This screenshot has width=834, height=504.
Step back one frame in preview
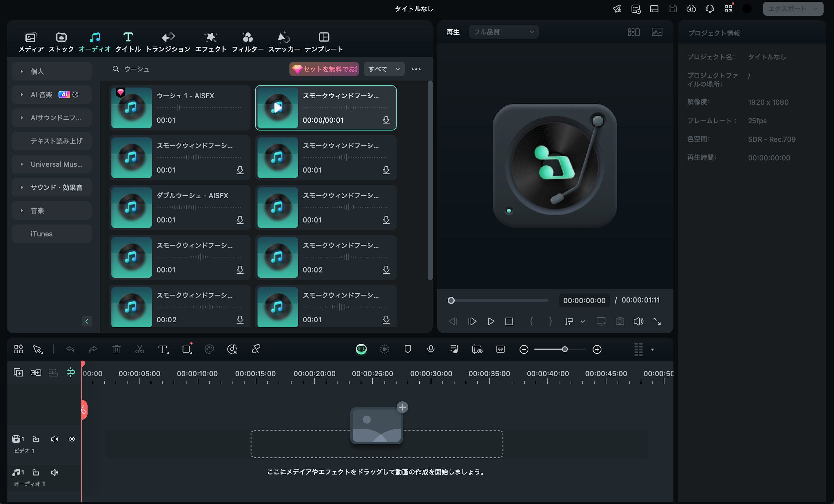[453, 321]
